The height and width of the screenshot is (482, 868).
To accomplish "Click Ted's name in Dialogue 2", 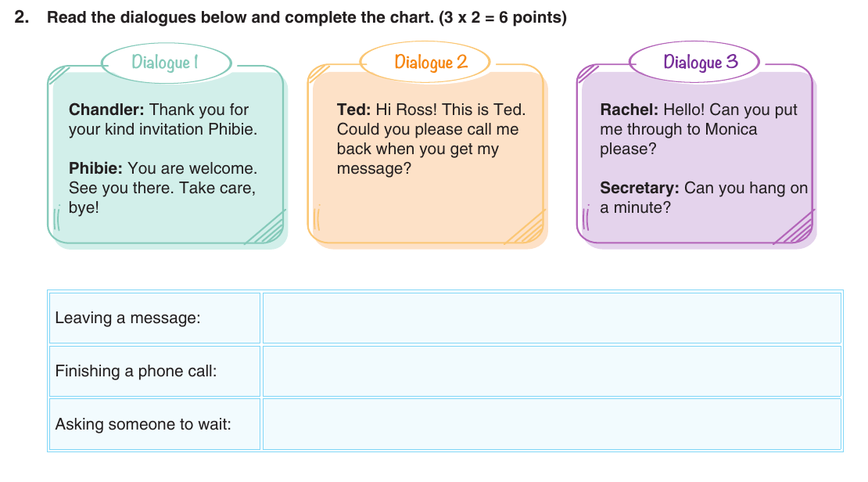I will [353, 110].
